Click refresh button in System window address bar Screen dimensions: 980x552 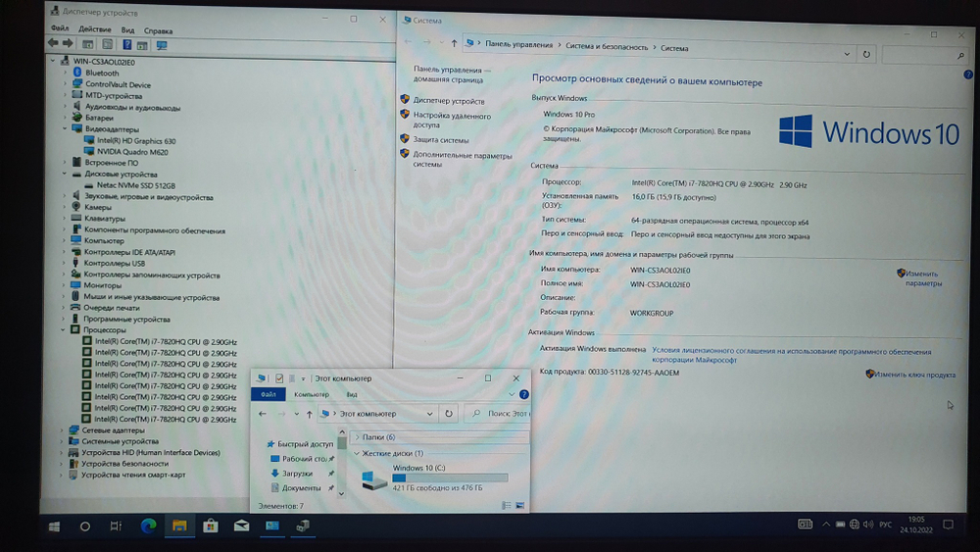click(866, 54)
